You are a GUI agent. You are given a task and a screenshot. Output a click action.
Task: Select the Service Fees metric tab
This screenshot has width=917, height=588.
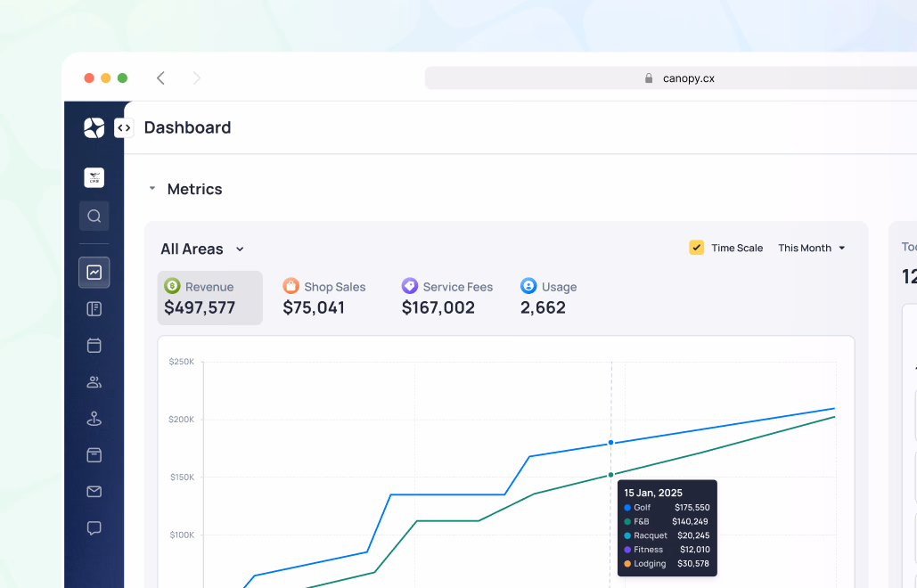point(447,298)
